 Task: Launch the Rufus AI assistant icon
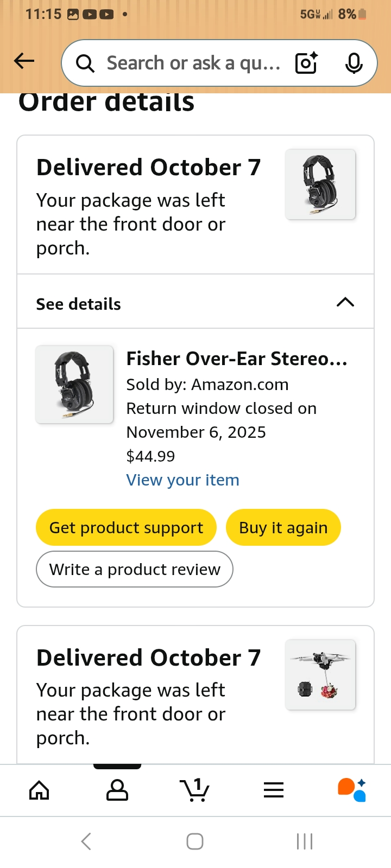(x=352, y=790)
